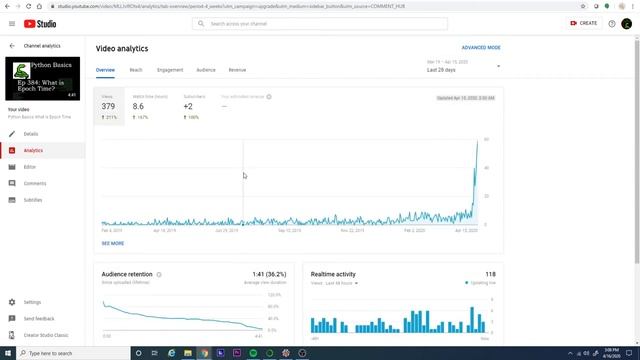This screenshot has height=360, width=640.
Task: Open the Windows Start menu
Action: point(8,353)
